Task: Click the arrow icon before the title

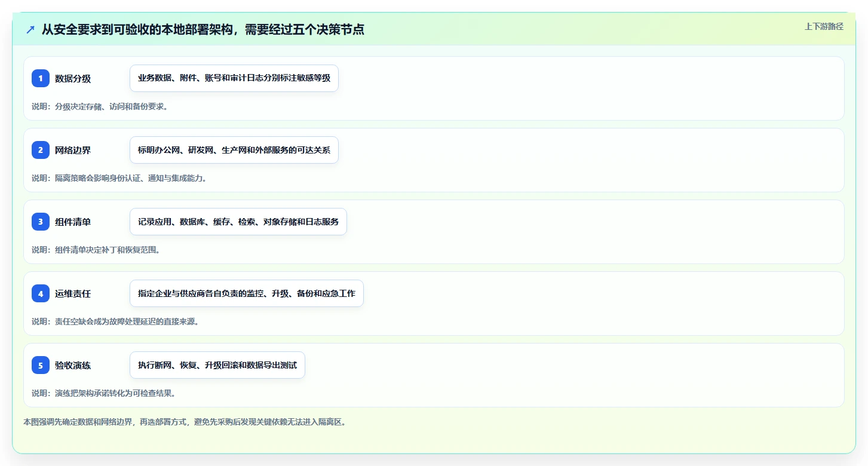Action: pyautogui.click(x=30, y=29)
